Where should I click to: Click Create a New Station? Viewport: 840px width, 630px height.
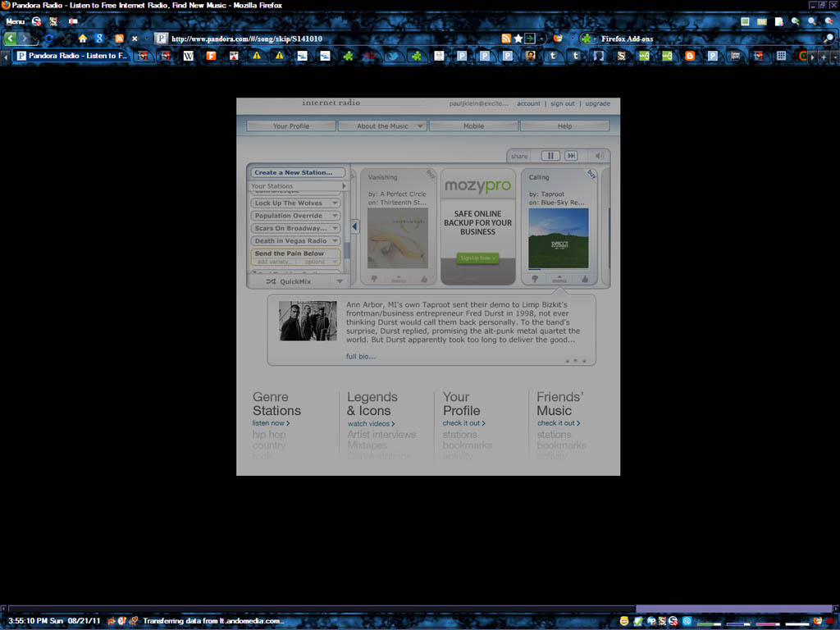[297, 172]
